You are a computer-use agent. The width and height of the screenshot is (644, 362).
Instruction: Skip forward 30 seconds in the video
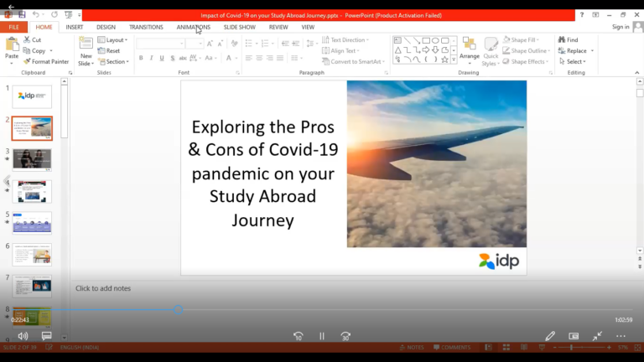345,336
